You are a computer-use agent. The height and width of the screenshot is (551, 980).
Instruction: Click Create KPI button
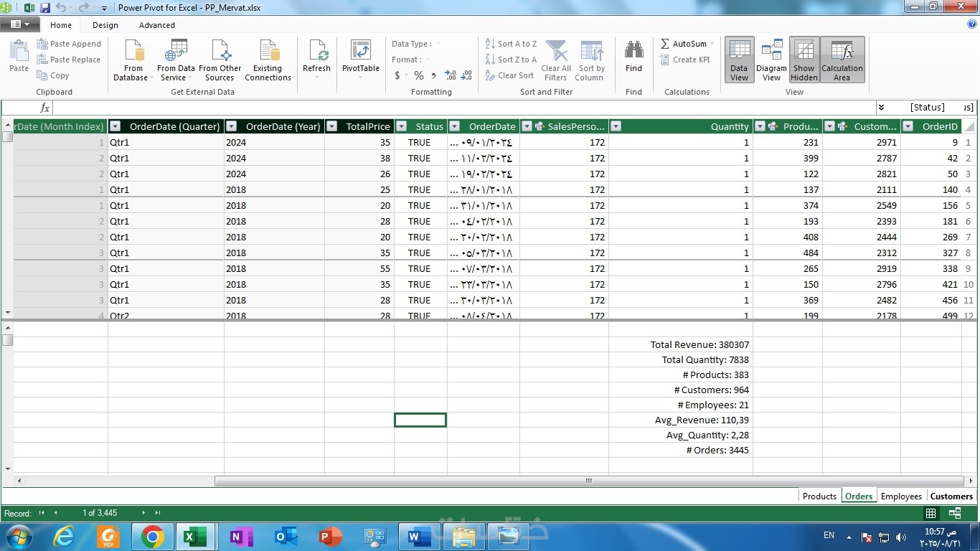pos(684,60)
